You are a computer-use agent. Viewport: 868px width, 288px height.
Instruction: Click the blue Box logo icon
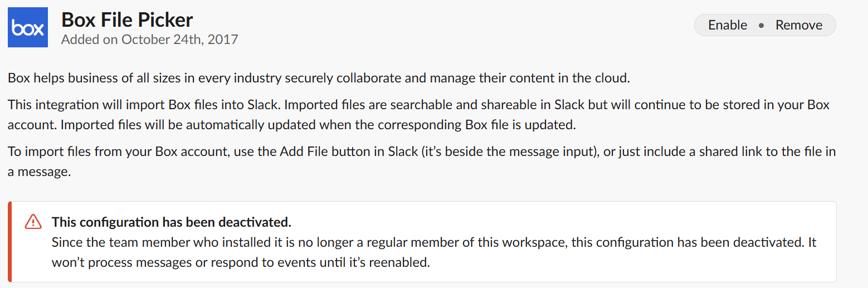[x=28, y=28]
